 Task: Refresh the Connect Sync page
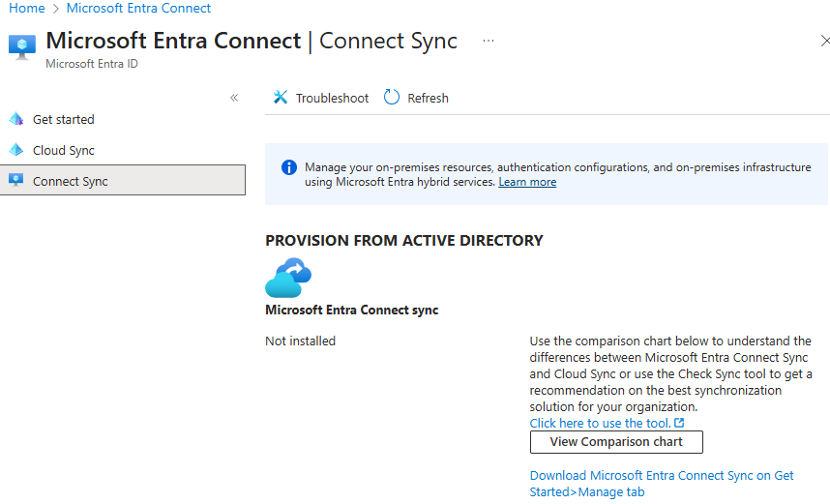(x=416, y=98)
